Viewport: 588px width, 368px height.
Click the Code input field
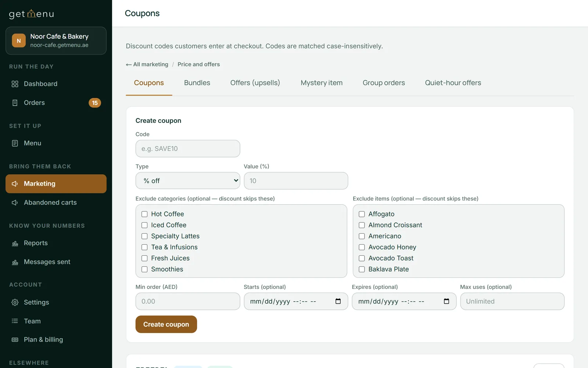188,149
